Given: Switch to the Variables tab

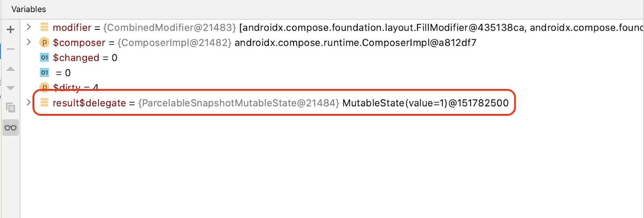Looking at the screenshot, I should pyautogui.click(x=29, y=9).
